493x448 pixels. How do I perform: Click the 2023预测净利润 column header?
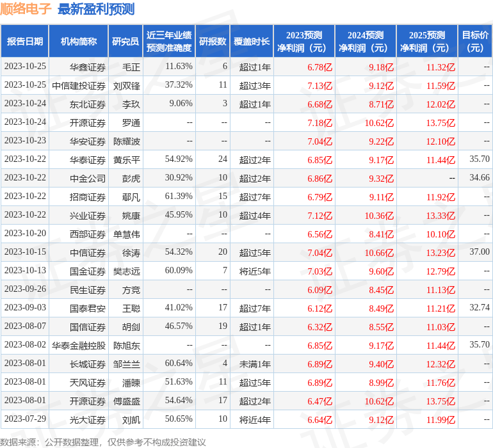tap(304, 41)
